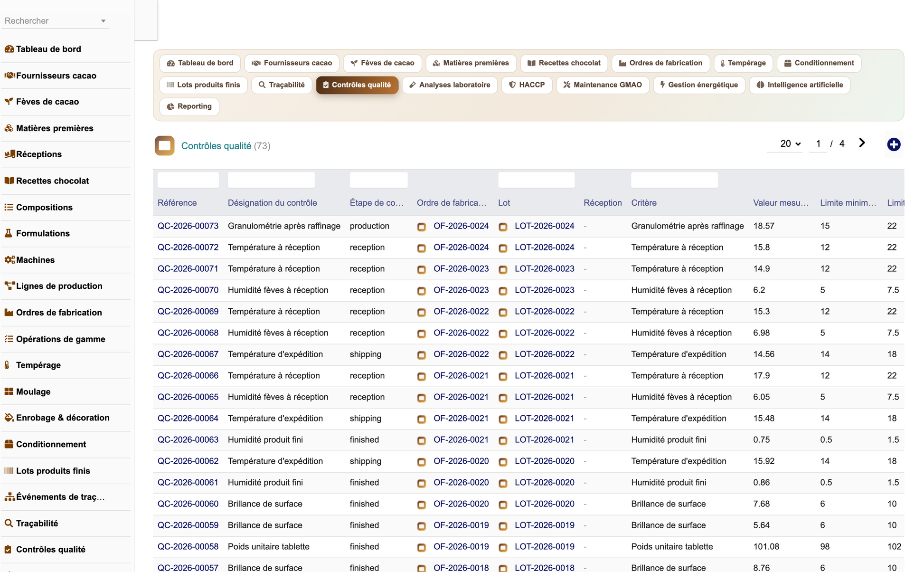This screenshot has width=924, height=572.
Task: Switch to the HACCP tab
Action: 527,85
